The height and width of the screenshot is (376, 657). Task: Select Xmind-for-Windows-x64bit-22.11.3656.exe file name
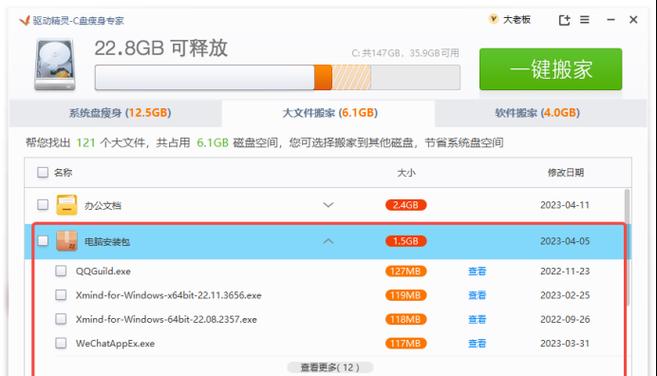(x=168, y=296)
